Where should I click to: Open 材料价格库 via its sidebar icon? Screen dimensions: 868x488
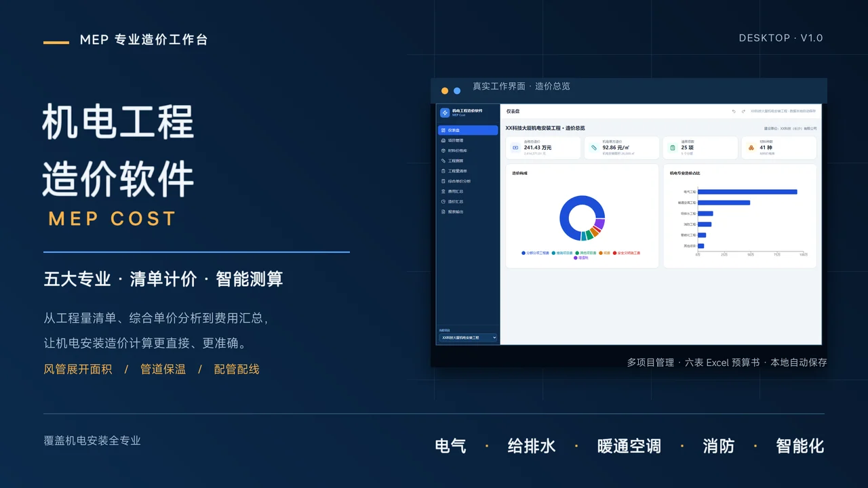click(x=443, y=150)
